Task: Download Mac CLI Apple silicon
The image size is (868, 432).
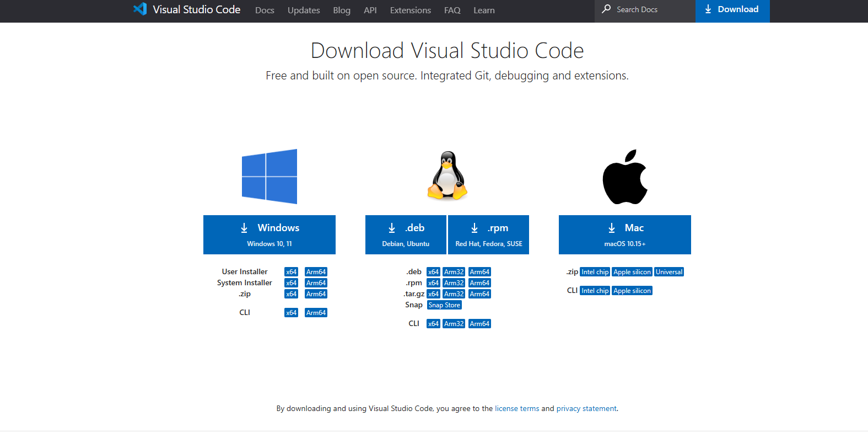Action: click(x=632, y=291)
